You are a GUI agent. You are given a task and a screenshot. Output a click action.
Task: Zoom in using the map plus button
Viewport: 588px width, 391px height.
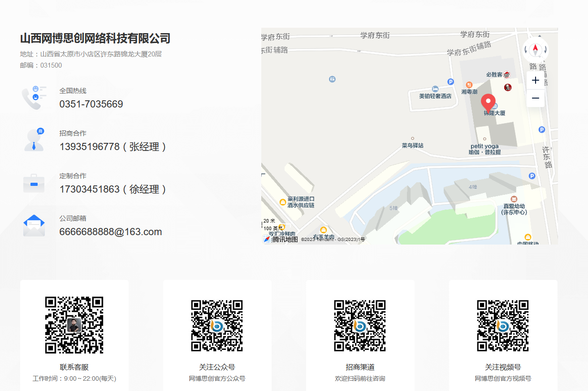(x=536, y=80)
